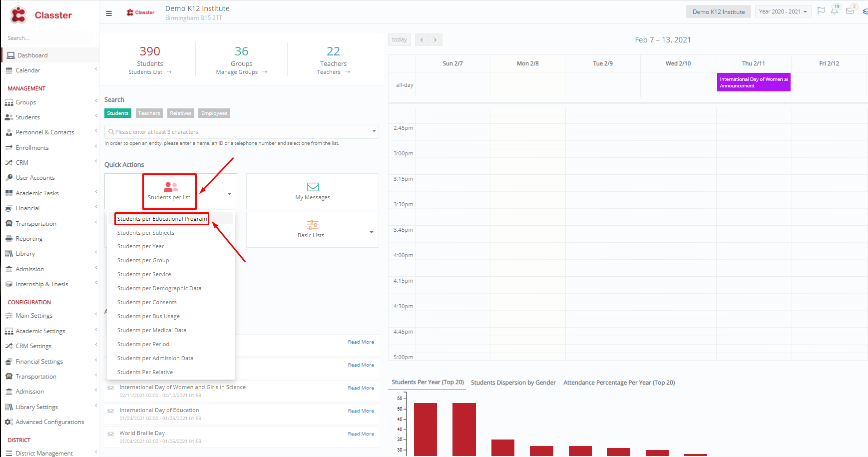Click the Basic Lists sliders icon
Image resolution: width=868 pixels, height=457 pixels.
[313, 225]
